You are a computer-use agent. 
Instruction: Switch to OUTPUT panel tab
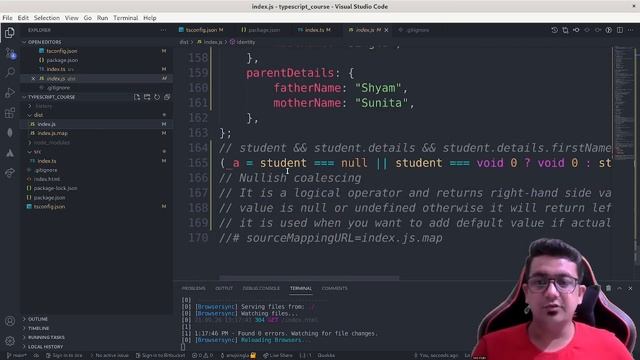[x=224, y=288]
